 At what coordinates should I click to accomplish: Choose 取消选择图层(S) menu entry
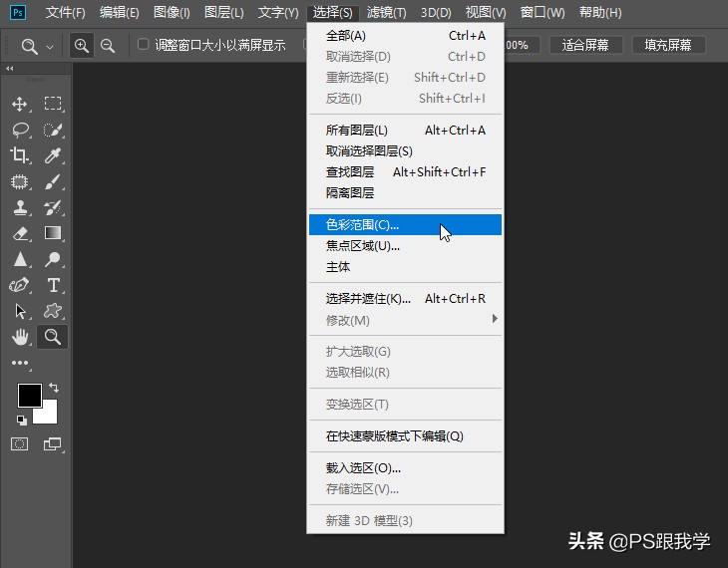pos(405,151)
